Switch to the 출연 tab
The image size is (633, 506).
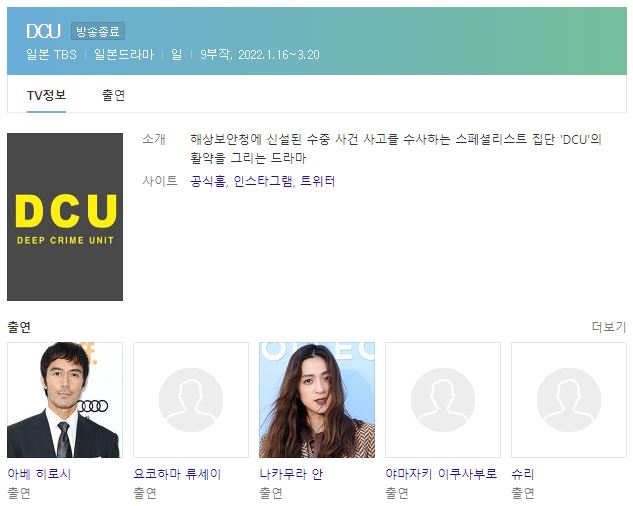click(x=113, y=95)
